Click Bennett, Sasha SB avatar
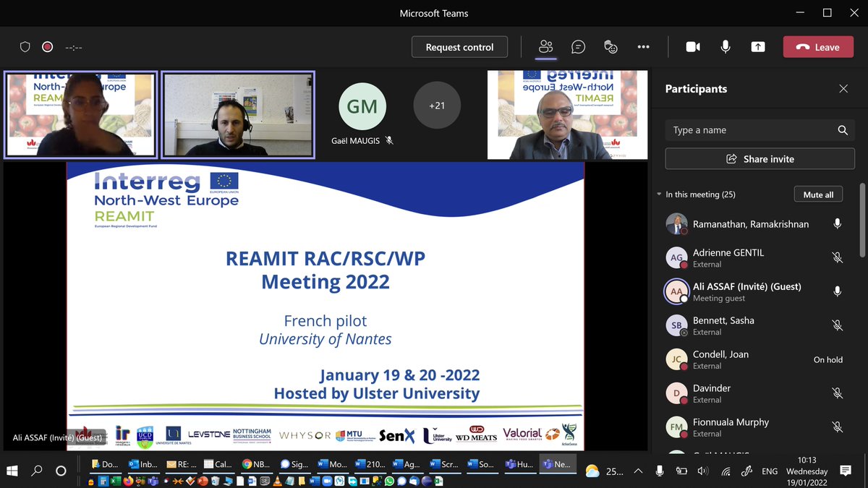 click(x=676, y=325)
